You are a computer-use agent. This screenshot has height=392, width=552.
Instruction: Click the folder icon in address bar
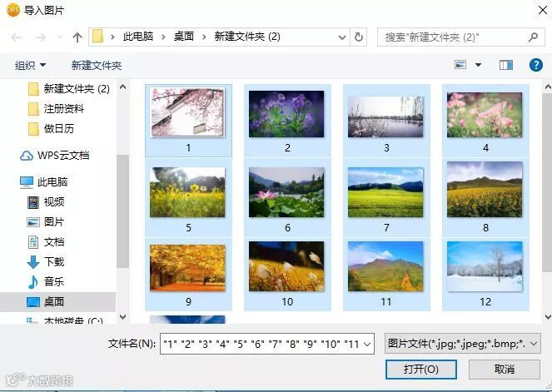pyautogui.click(x=98, y=37)
